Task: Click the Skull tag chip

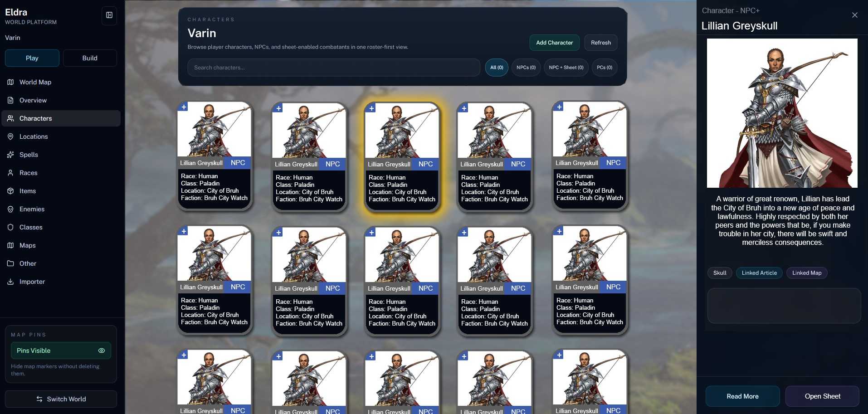Action: [x=720, y=273]
